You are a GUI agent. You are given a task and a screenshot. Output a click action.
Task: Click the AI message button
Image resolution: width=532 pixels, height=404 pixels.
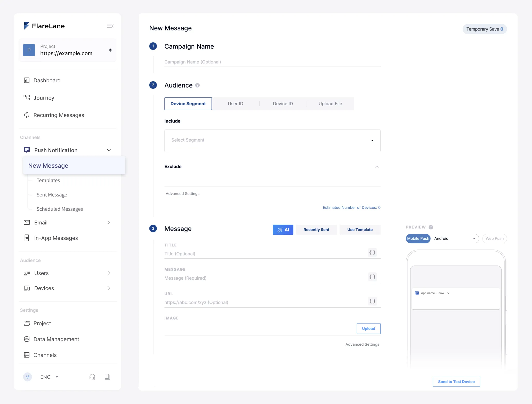coord(283,230)
